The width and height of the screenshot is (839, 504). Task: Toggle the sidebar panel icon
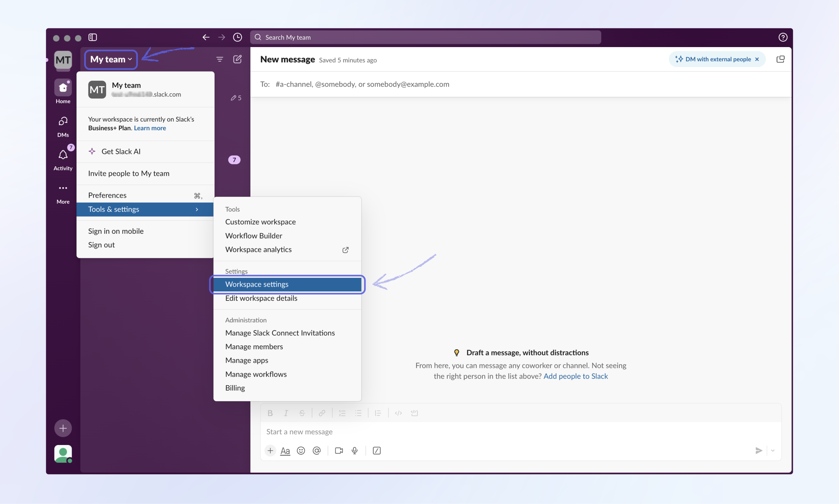tap(93, 37)
